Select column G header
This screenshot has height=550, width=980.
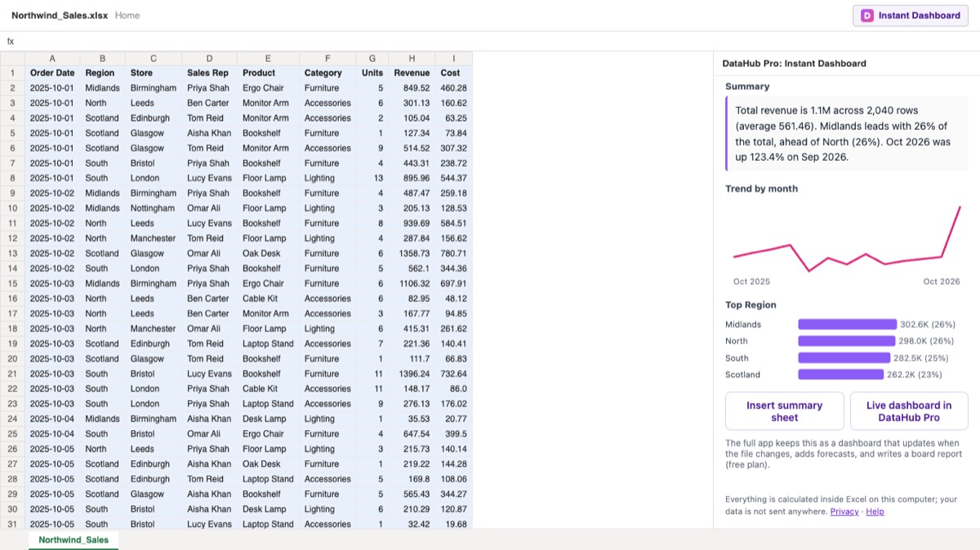[372, 58]
